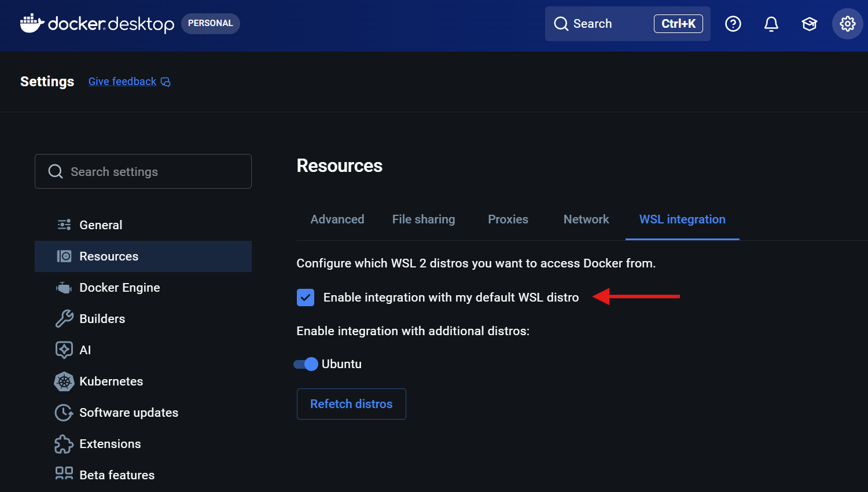This screenshot has width=868, height=492.
Task: Open the help question mark icon
Action: 733,24
